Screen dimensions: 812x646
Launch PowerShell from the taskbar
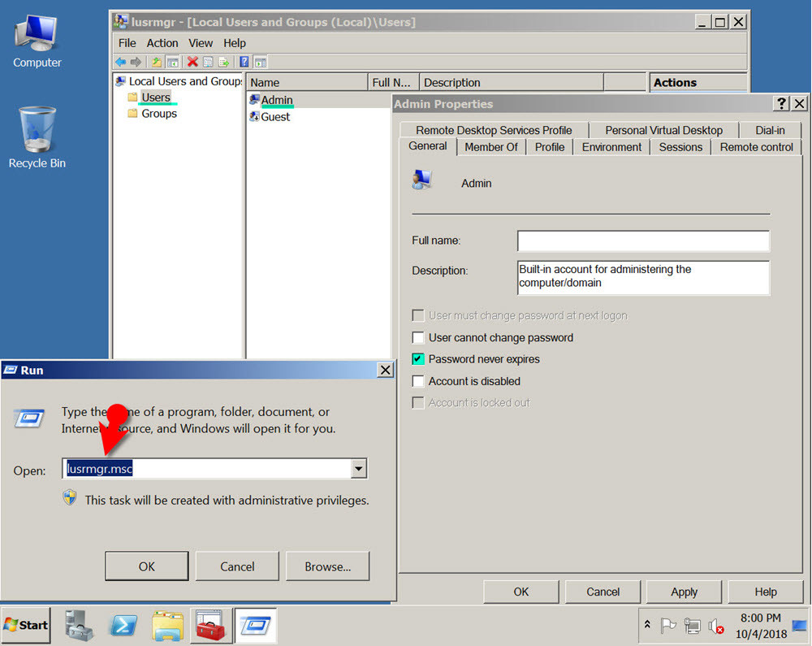123,625
